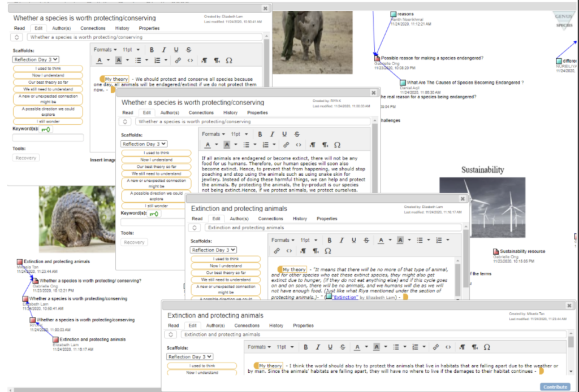
Task: Insert 'I used to think' scaffold in Elizabeth Lam's 'Whether a species' note
Action: pos(48,68)
